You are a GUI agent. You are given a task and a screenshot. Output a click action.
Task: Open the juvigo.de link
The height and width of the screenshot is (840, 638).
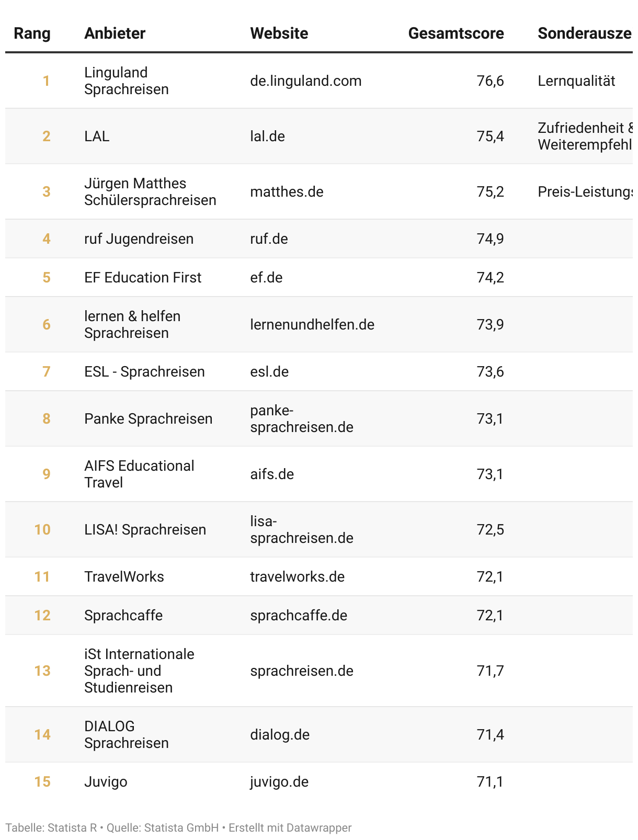click(279, 782)
